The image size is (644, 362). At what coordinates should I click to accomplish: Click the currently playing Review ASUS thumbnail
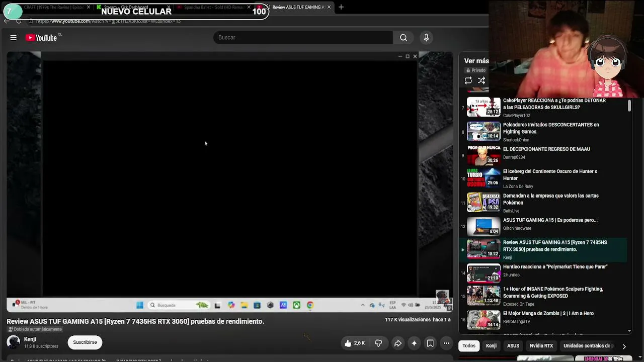[484, 249]
